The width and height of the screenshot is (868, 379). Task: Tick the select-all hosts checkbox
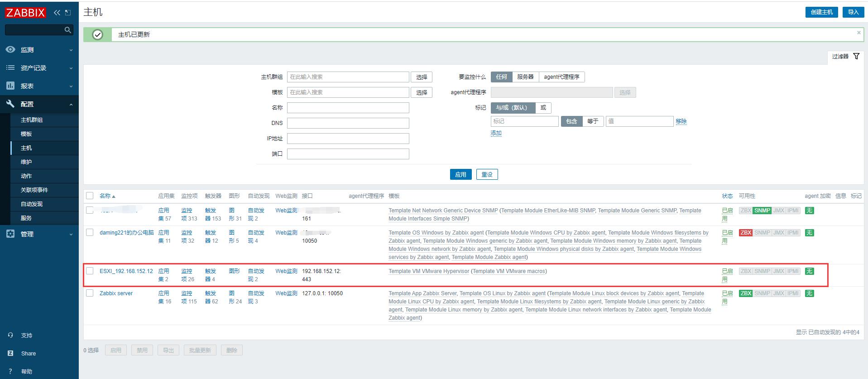coord(90,196)
